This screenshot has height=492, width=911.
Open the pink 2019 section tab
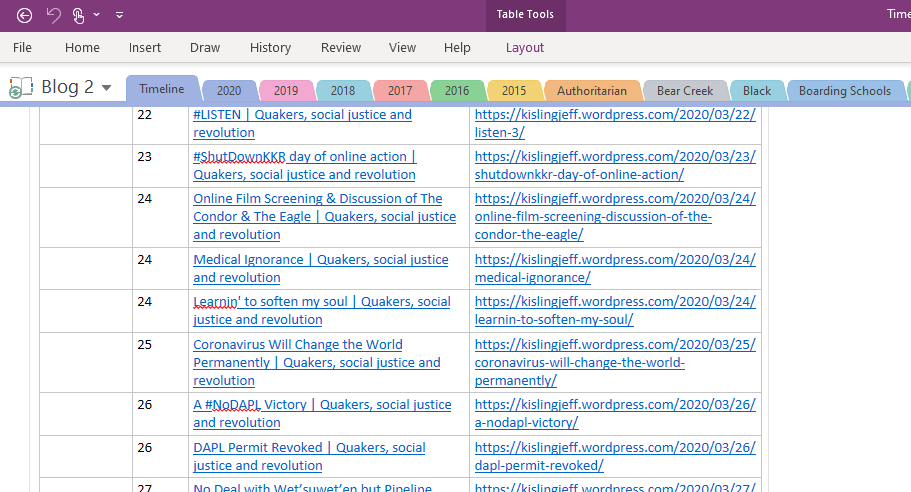tap(286, 91)
